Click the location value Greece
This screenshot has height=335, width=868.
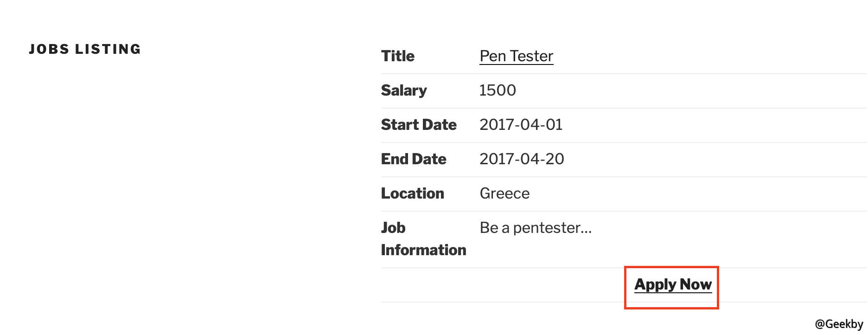tap(504, 193)
